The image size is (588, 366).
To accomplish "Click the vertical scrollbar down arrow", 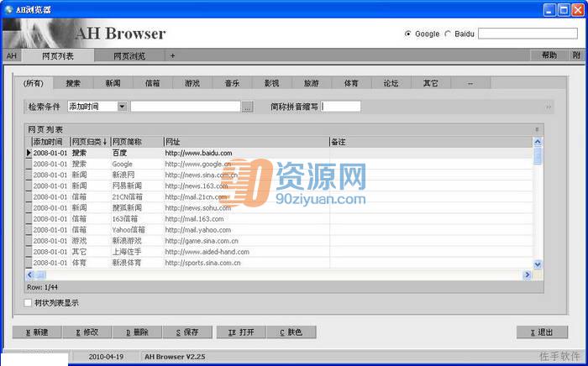I will coord(538,264).
